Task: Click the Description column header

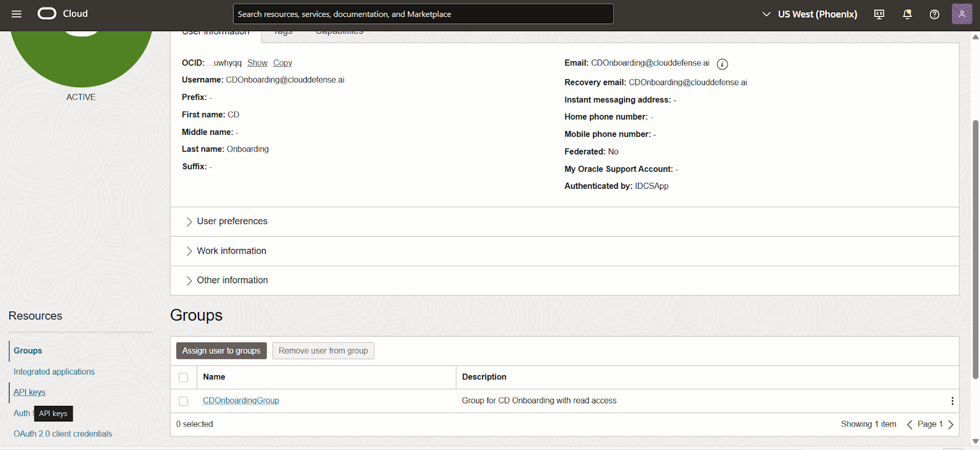Action: 484,377
